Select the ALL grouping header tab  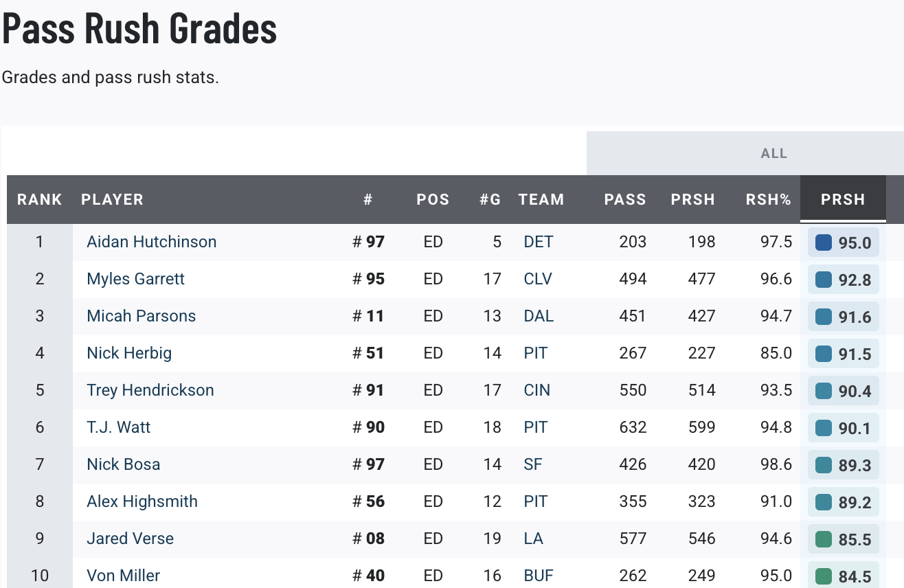[773, 153]
